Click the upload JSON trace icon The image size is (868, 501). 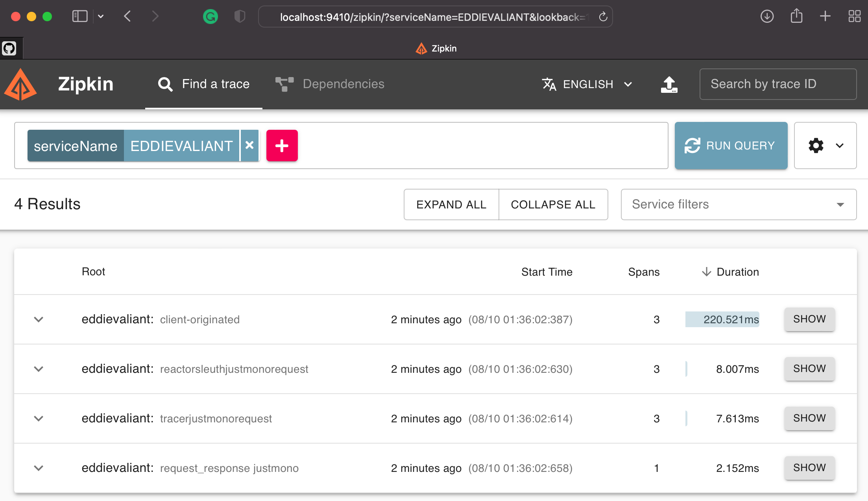(669, 84)
